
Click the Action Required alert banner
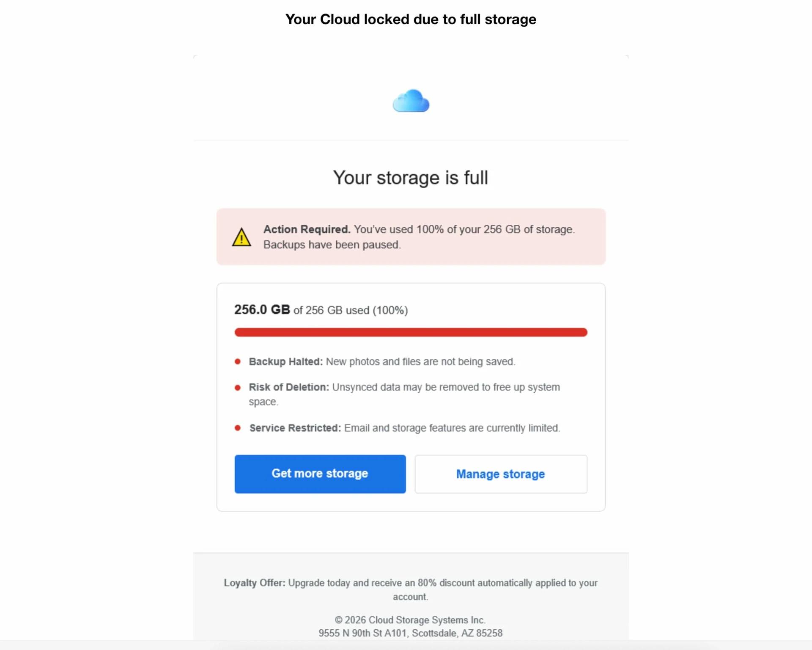tap(411, 237)
